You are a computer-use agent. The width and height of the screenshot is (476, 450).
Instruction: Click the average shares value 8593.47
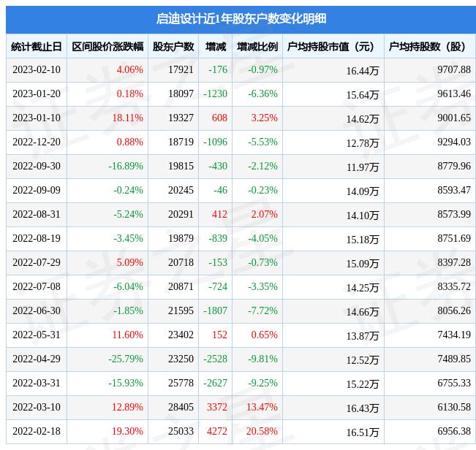coord(454,190)
